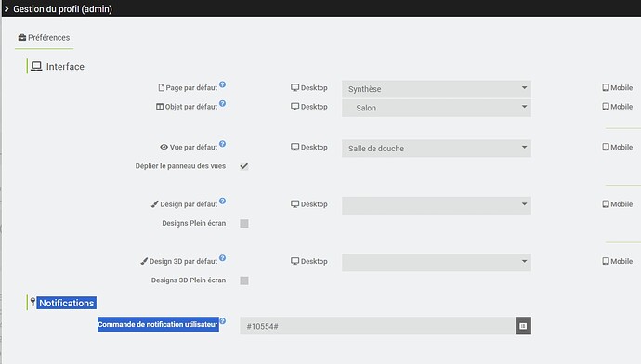Open the Design 3D par défaut desktop dropdown
Viewport: 641px width, 364px height.
[x=437, y=262]
